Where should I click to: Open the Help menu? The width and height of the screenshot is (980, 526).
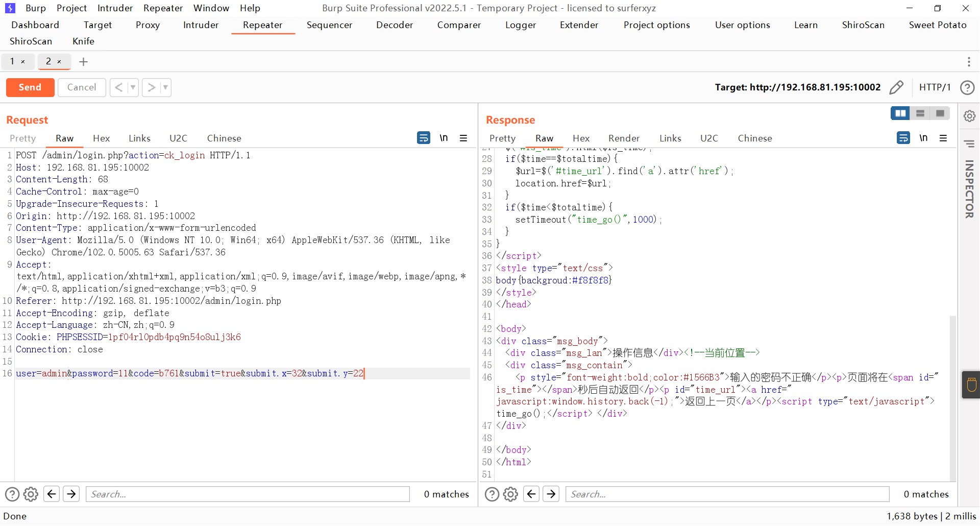coord(250,8)
